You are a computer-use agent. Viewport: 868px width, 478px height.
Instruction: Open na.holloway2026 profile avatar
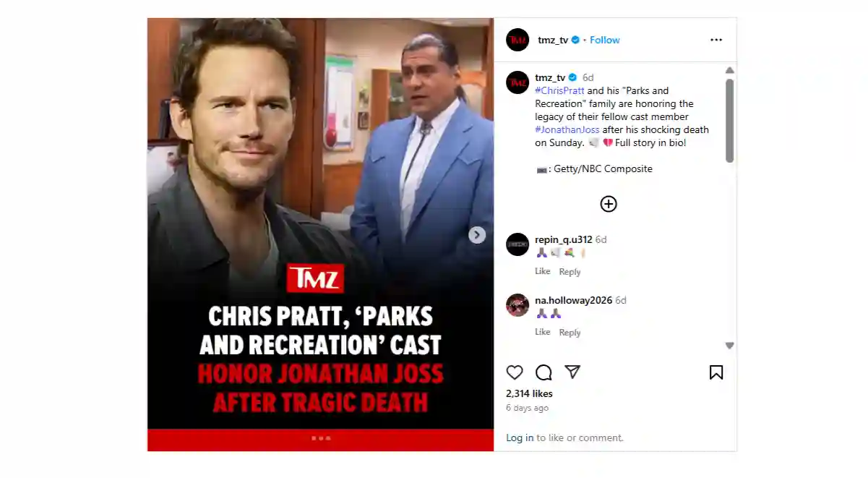coord(517,305)
